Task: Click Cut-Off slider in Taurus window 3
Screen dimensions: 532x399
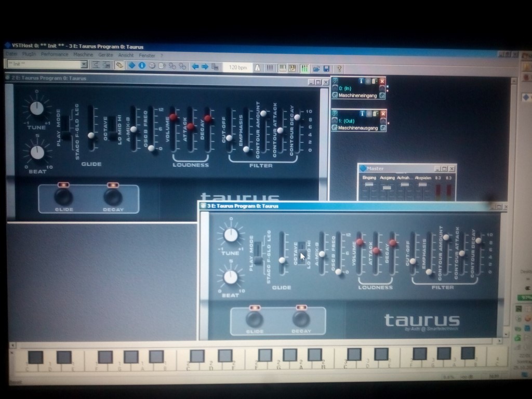Action: [413, 261]
